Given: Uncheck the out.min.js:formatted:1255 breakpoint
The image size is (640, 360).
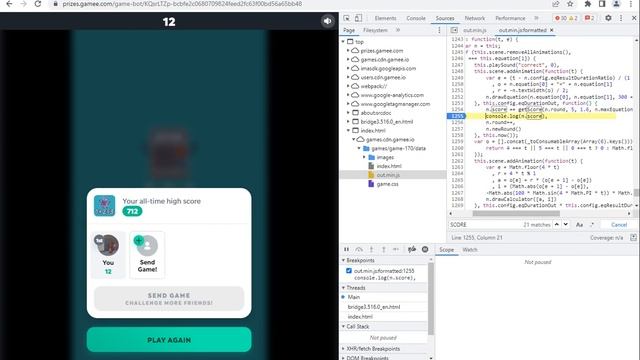Looking at the screenshot, I should [349, 271].
